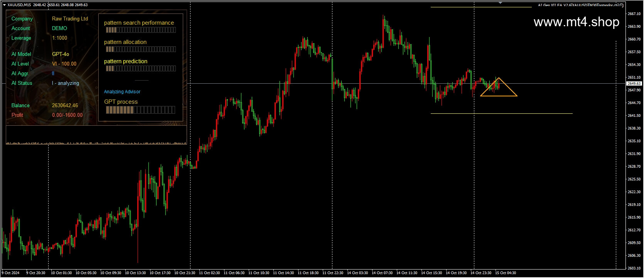Screen dimensions: 644x278
Task: Click the 'Raw Trading Ltd' company value
Action: point(70,19)
